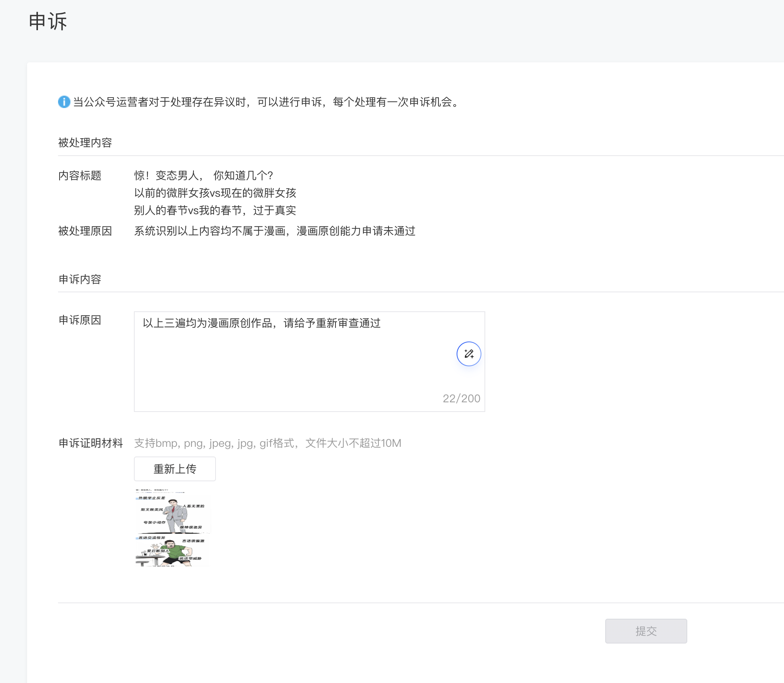
Task: Click the 别人的春节vs我的春节 title line
Action: [x=215, y=210]
